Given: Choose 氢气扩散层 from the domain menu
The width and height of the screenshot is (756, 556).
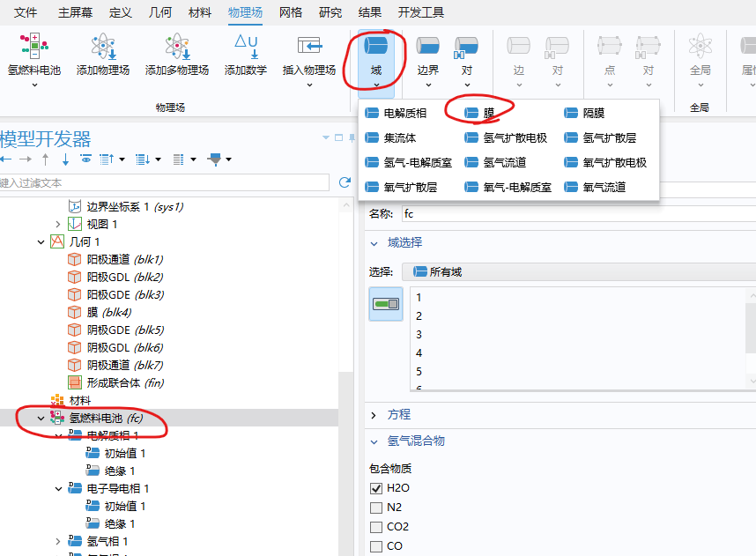Looking at the screenshot, I should coord(600,138).
